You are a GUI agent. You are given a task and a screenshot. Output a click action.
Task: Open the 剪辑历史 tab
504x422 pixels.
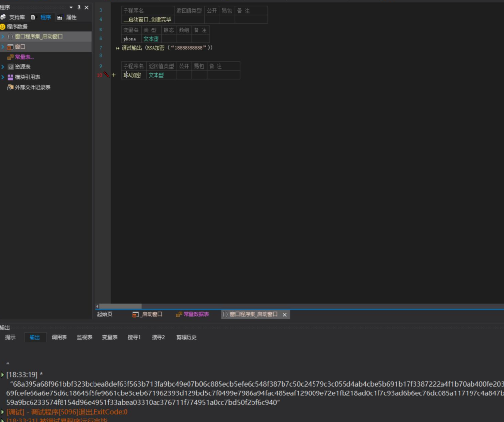[187, 337]
